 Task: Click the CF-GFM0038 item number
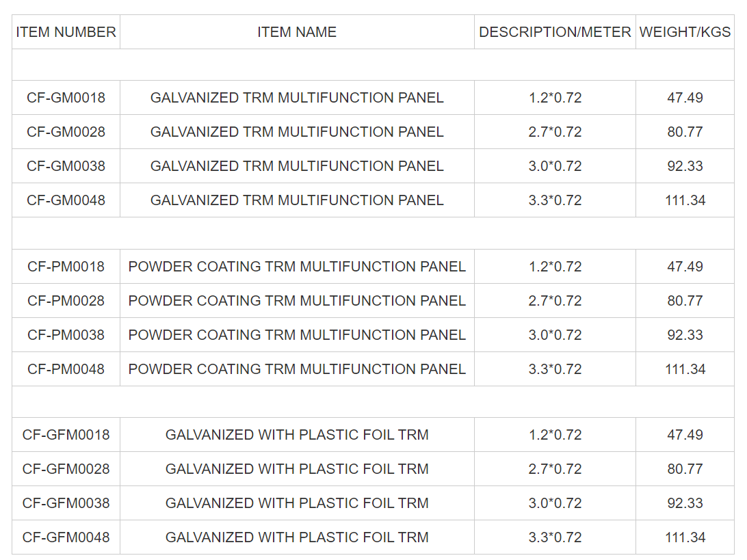coord(66,503)
